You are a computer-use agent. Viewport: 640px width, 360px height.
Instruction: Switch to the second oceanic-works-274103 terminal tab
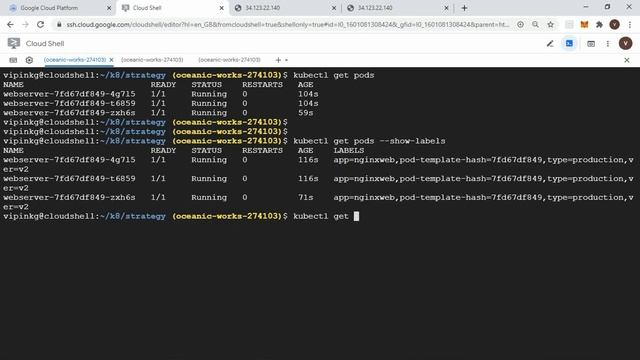[x=152, y=60]
